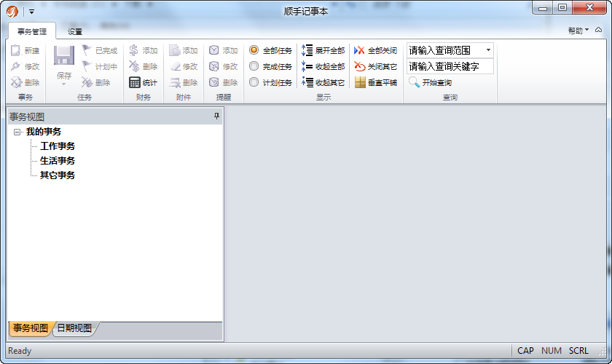Click the 请输入查询关键字 search field
The height and width of the screenshot is (364, 612).
[450, 66]
